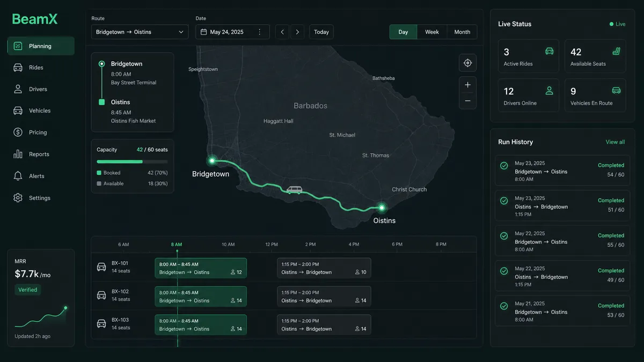Click BX-103 vehicle icon
Viewport: 644px width, 362px height.
pos(101,323)
